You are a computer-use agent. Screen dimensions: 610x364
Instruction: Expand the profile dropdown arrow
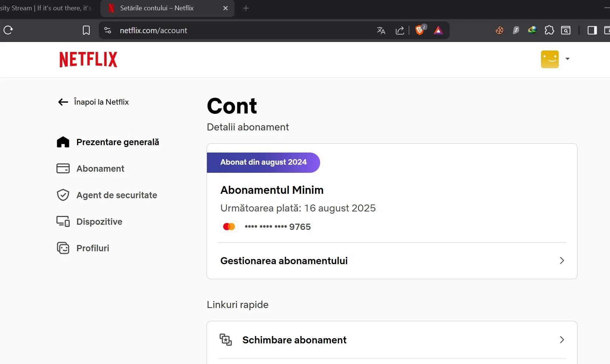click(568, 59)
